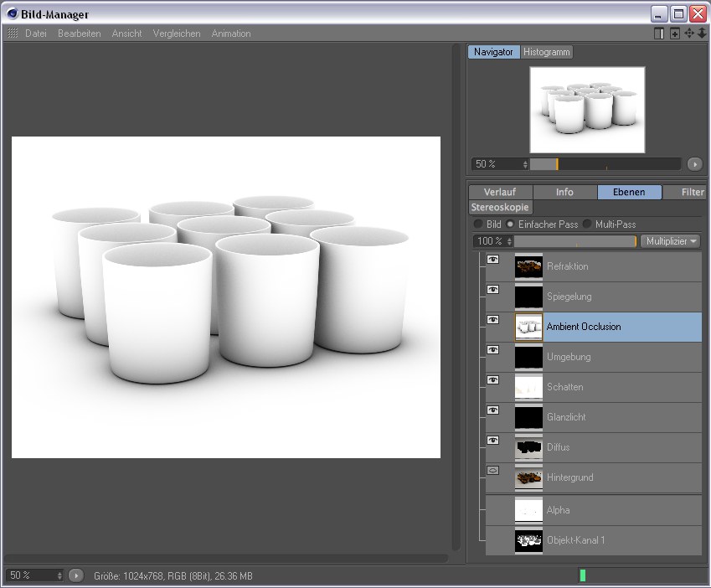Click the new window plus icon

[674, 34]
